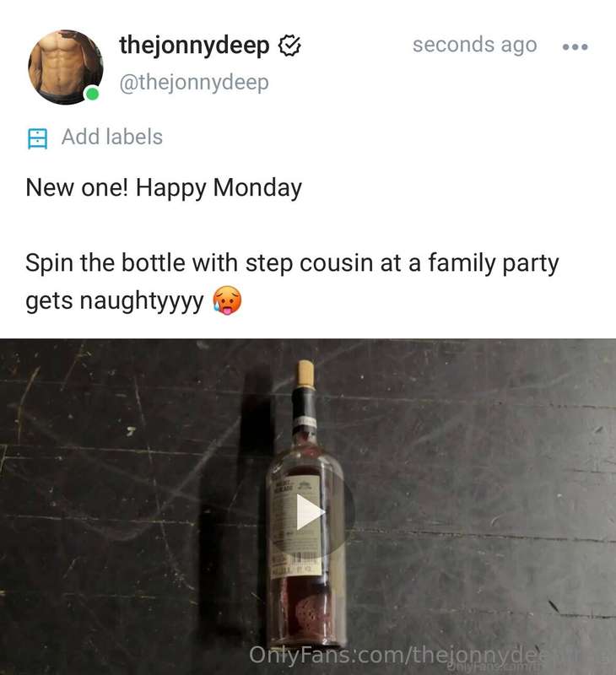
Task: Play the spin the bottle video
Action: (311, 511)
